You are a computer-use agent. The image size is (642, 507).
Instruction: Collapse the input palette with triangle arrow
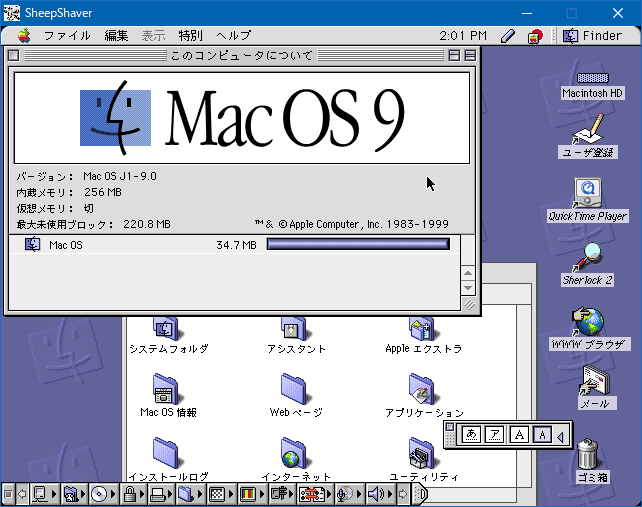point(561,437)
